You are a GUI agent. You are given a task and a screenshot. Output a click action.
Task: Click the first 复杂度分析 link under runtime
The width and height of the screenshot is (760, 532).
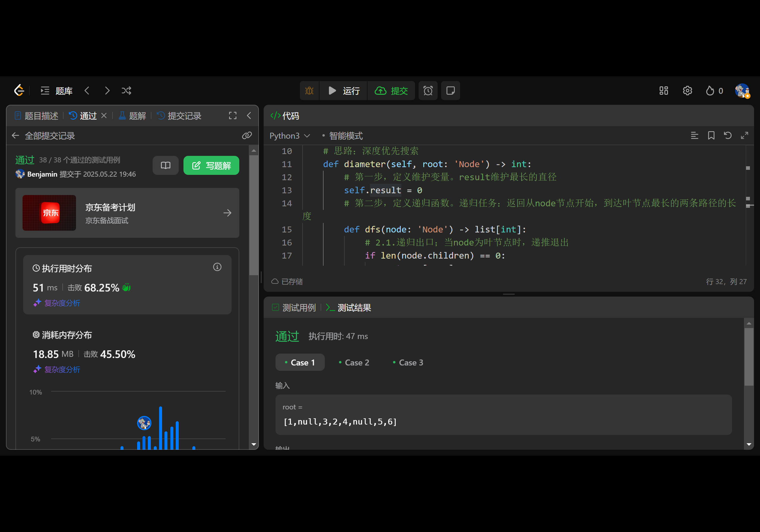click(62, 303)
